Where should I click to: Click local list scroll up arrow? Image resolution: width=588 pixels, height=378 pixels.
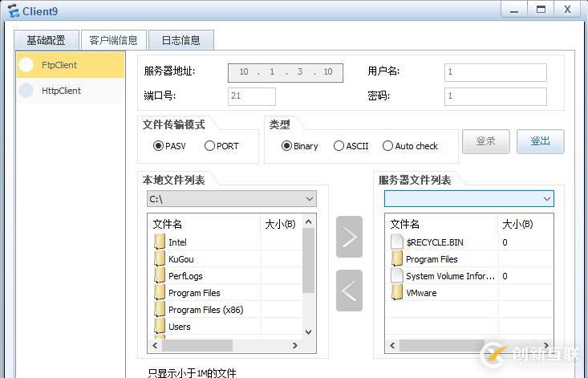(x=309, y=222)
